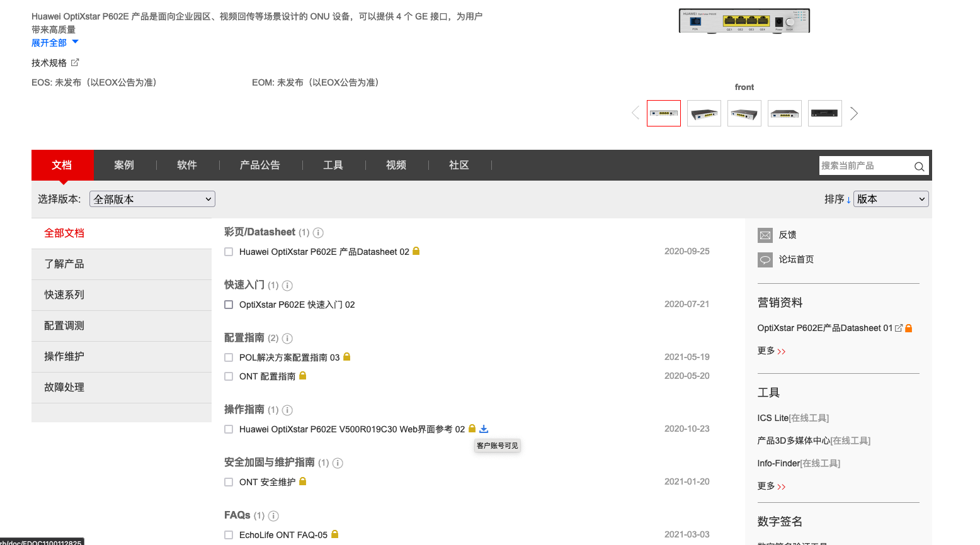Click the lock icon beside POL解决方案配置指南 03
The height and width of the screenshot is (545, 980).
pyautogui.click(x=346, y=357)
